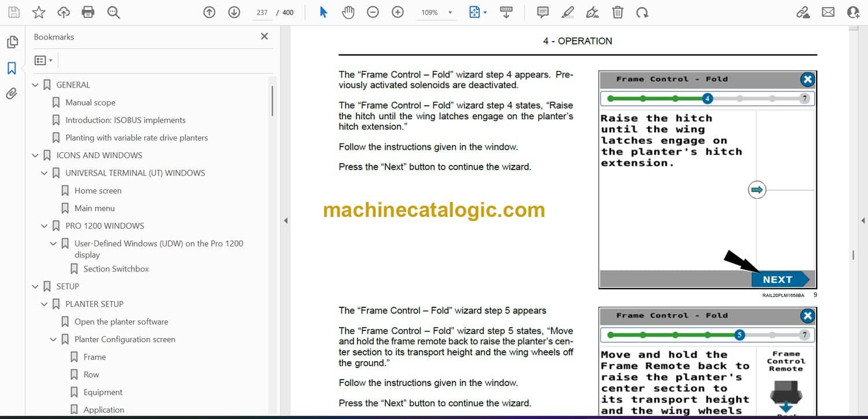Image resolution: width=868 pixels, height=419 pixels.
Task: Toggle the Page thumbnails panel icon
Action: (x=12, y=42)
